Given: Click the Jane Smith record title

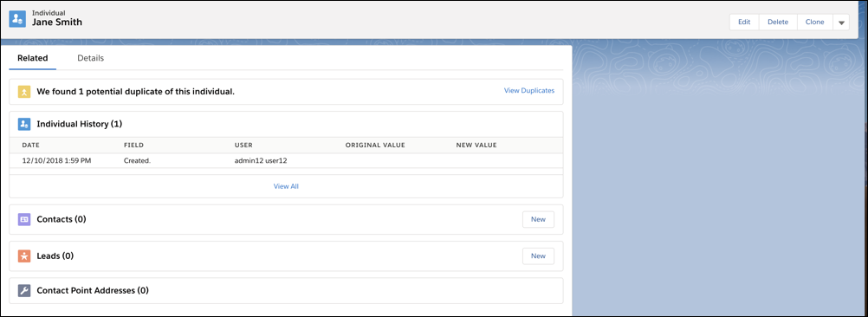Looking at the screenshot, I should pos(57,23).
